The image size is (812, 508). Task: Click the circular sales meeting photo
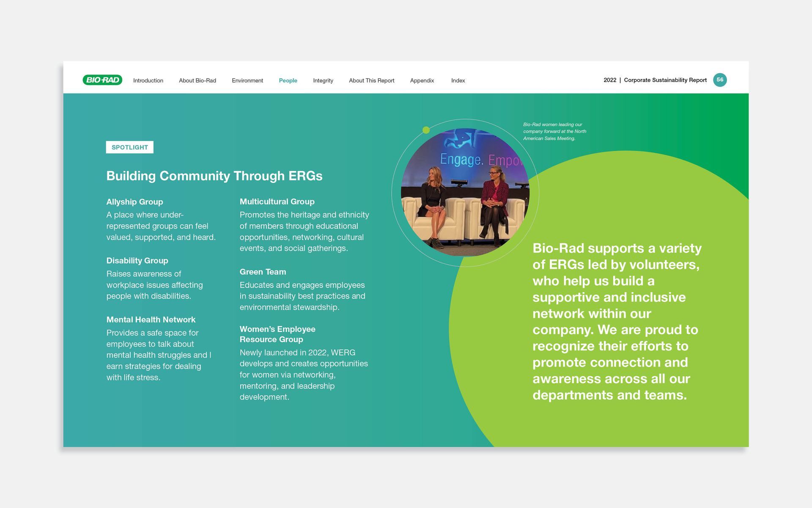point(465,193)
